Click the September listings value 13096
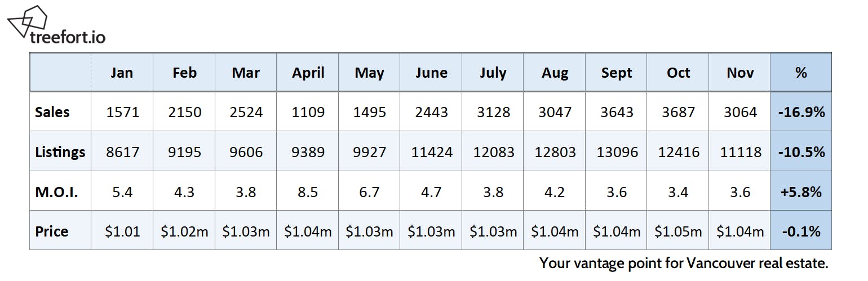 616,152
